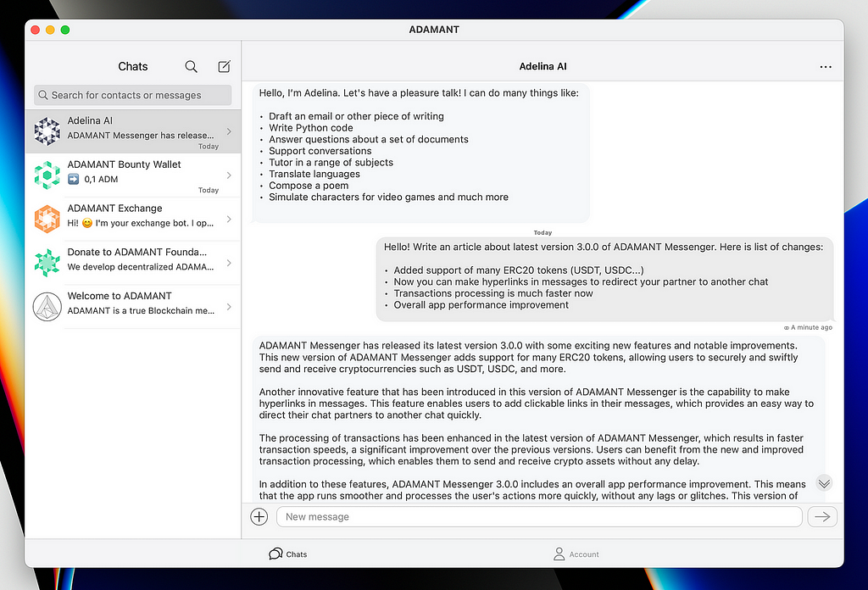The image size is (868, 590).
Task: Click the Welcome to ADAMANT logo avatar
Action: tap(47, 307)
